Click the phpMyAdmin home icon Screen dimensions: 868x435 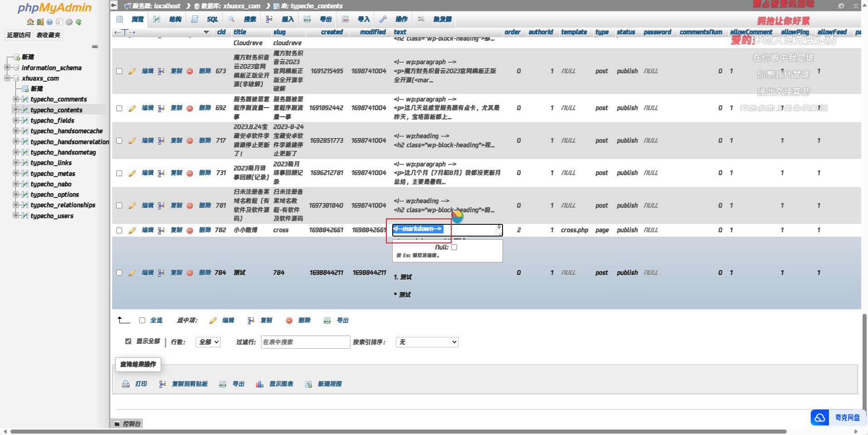[x=30, y=22]
